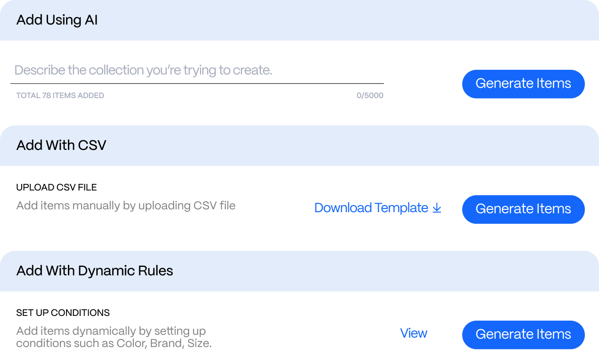Image resolution: width=599 pixels, height=364 pixels.
Task: Select the Add With Dynamic Rules title
Action: [x=95, y=271]
